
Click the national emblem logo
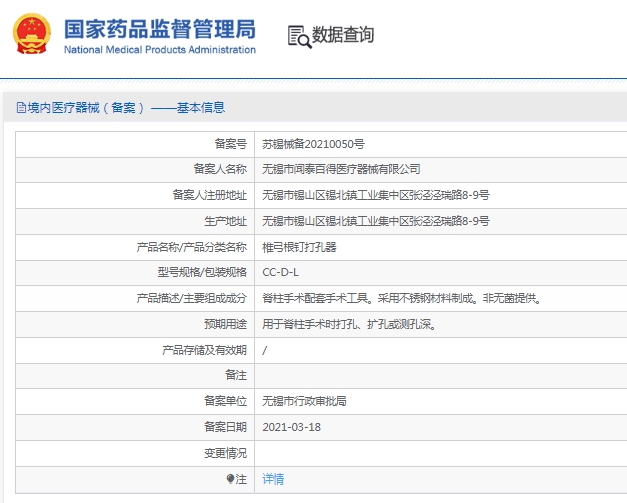(x=32, y=34)
